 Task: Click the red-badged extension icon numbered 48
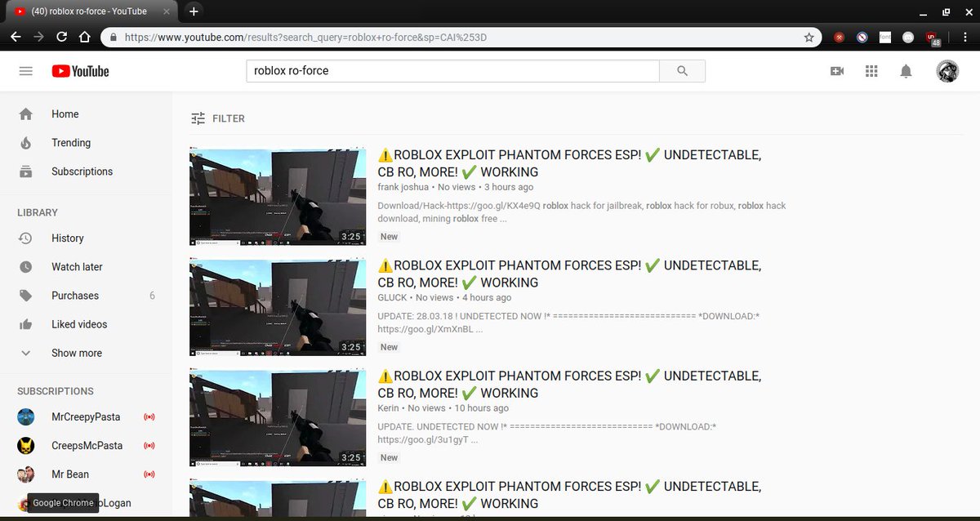(932, 38)
